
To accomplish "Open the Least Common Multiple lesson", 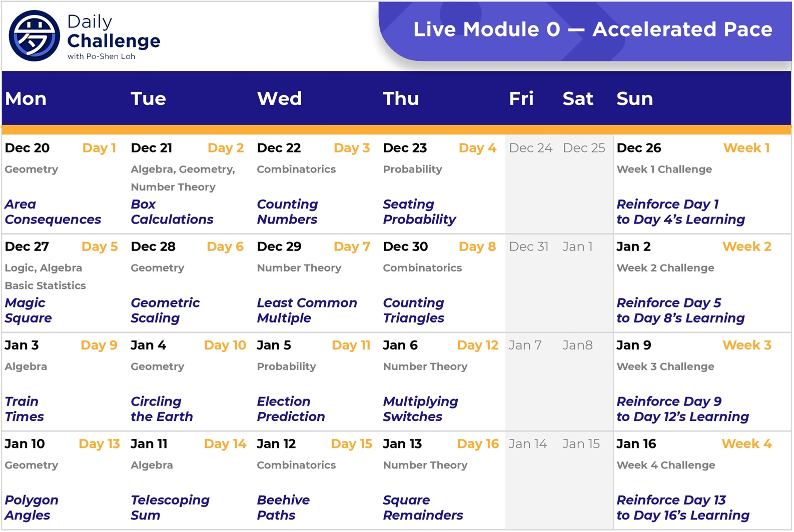I will [307, 310].
